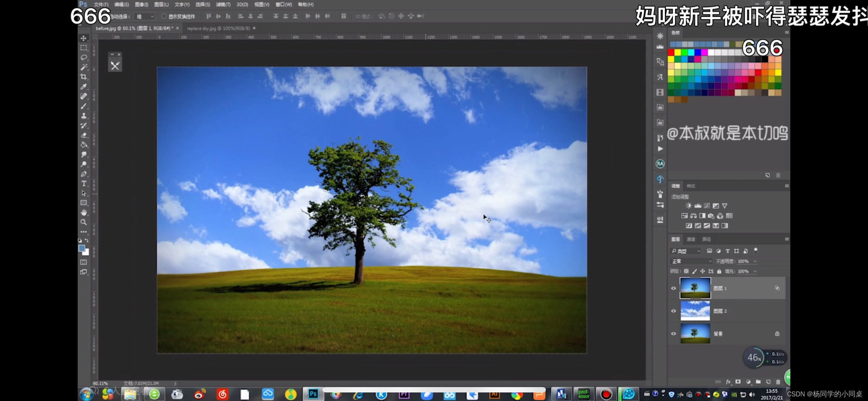The height and width of the screenshot is (401, 868).
Task: Select the Eraser tool
Action: pyautogui.click(x=84, y=135)
